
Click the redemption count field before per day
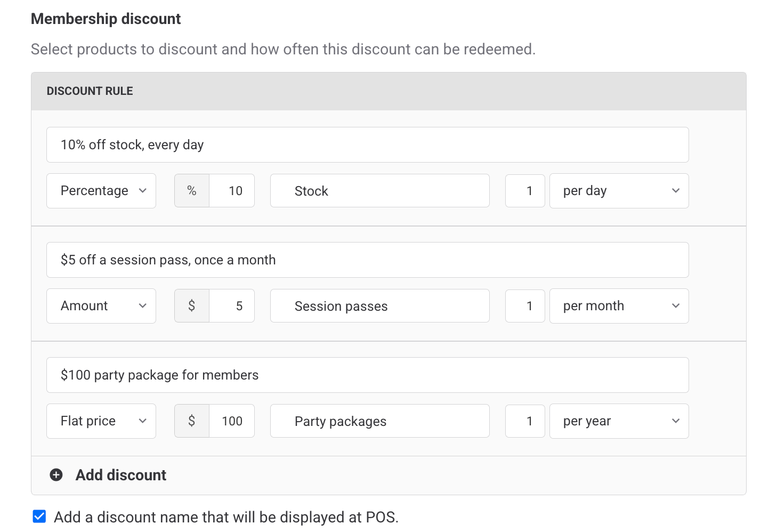tap(525, 191)
